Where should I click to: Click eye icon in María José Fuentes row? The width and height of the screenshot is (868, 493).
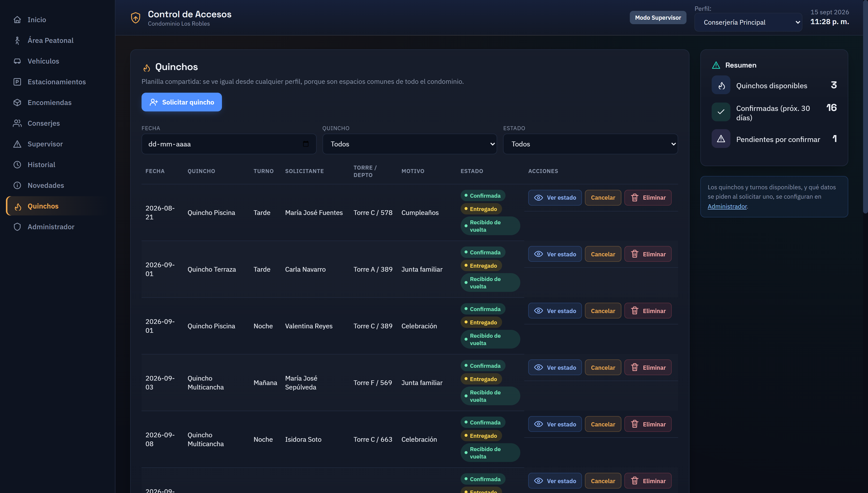coord(539,197)
